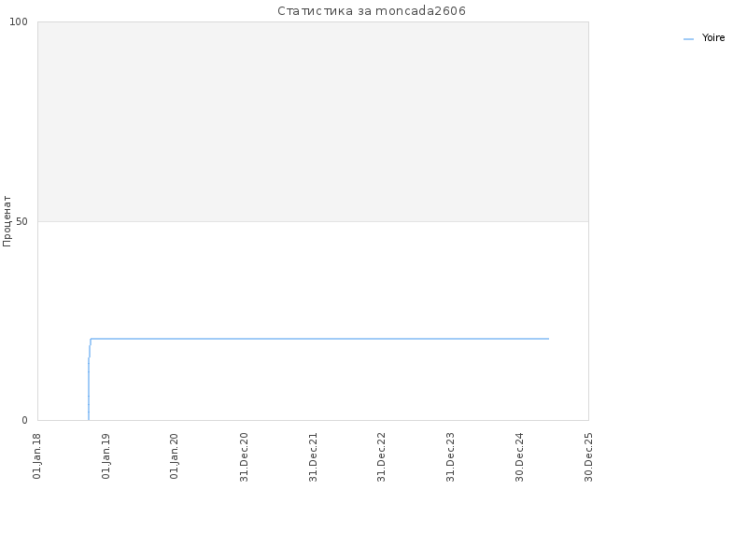The height and width of the screenshot is (560, 747).
Task: Select the 31.Dec.22 date label
Action: [x=381, y=457]
